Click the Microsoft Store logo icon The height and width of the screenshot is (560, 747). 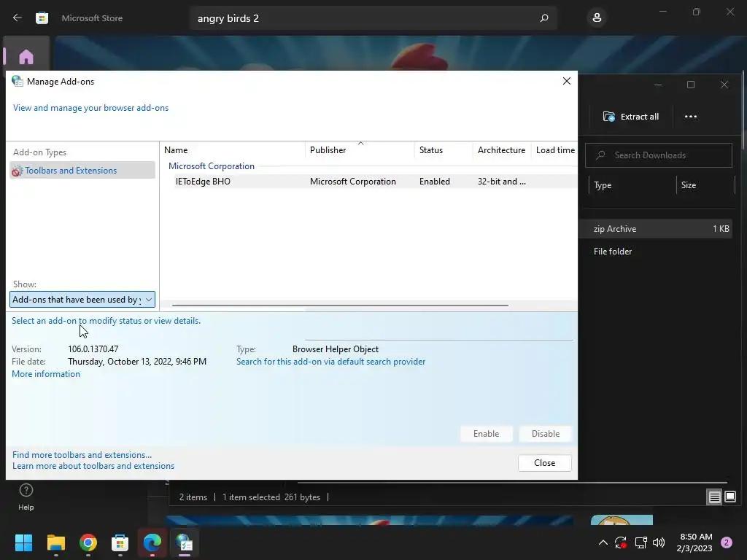point(42,18)
